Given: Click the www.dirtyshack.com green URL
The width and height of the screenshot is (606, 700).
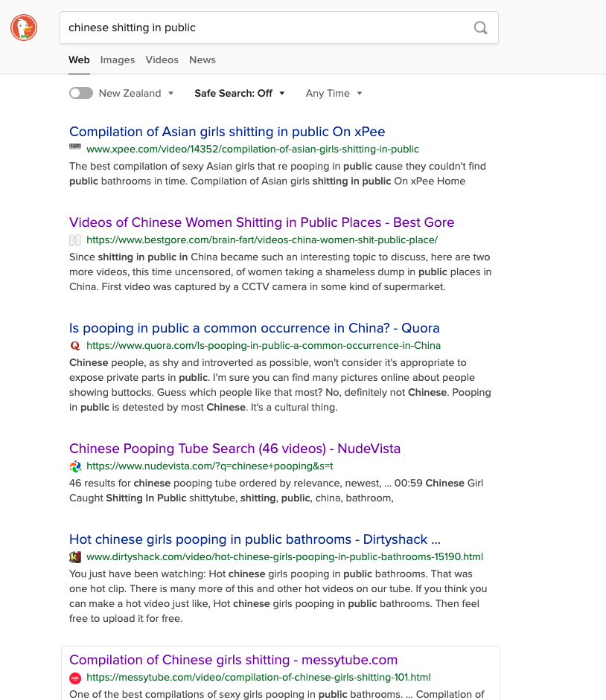Looking at the screenshot, I should tap(284, 557).
